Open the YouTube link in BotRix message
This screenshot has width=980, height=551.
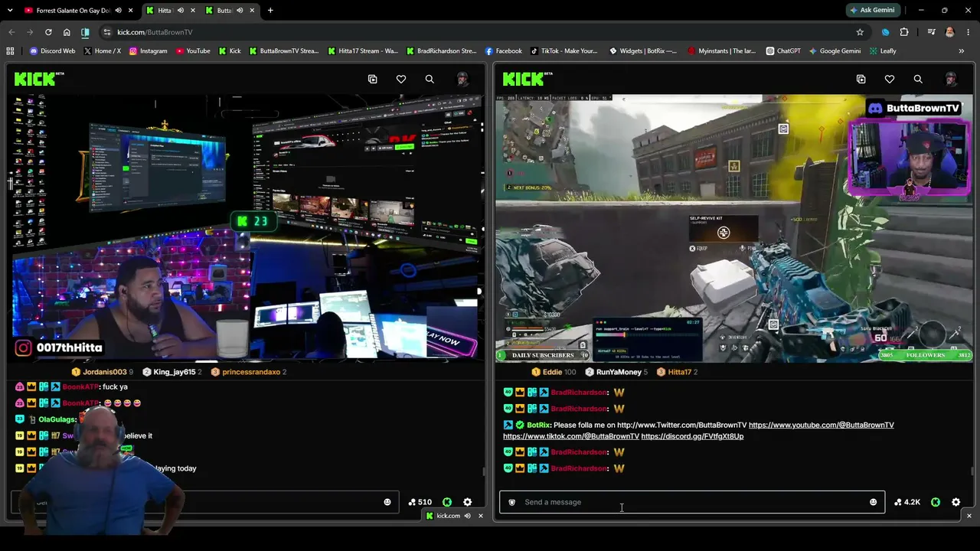(x=821, y=425)
